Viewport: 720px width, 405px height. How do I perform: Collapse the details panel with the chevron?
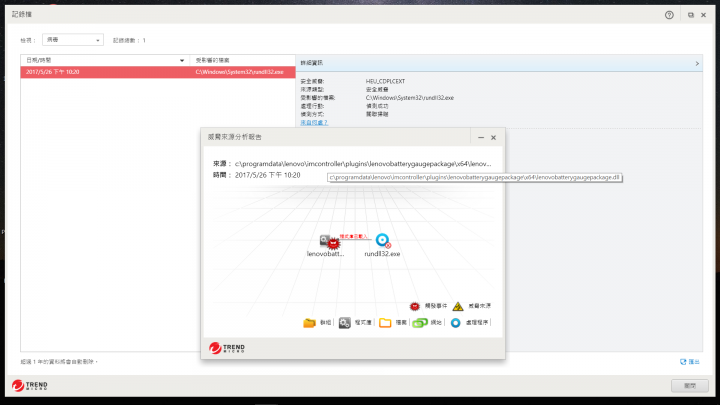[697, 63]
